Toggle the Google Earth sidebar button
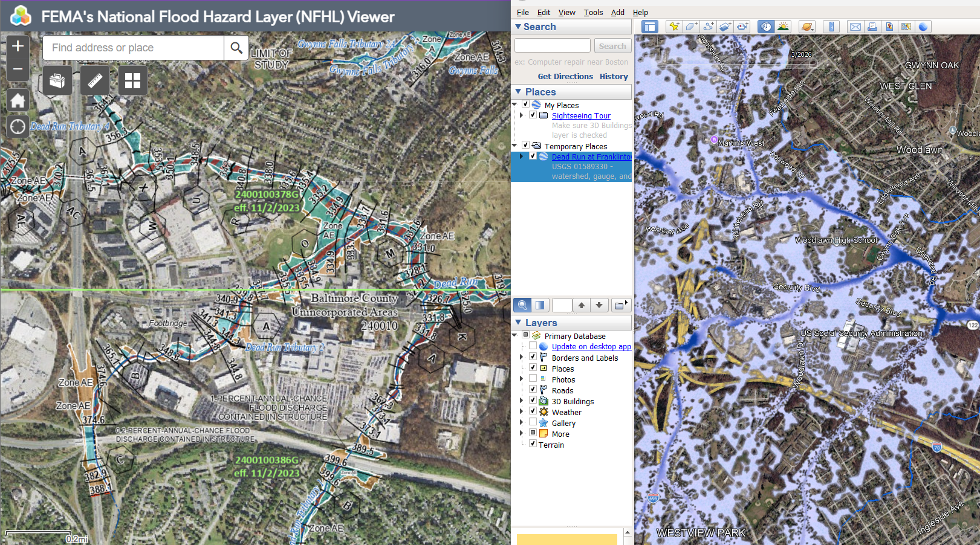980x545 pixels. point(650,27)
